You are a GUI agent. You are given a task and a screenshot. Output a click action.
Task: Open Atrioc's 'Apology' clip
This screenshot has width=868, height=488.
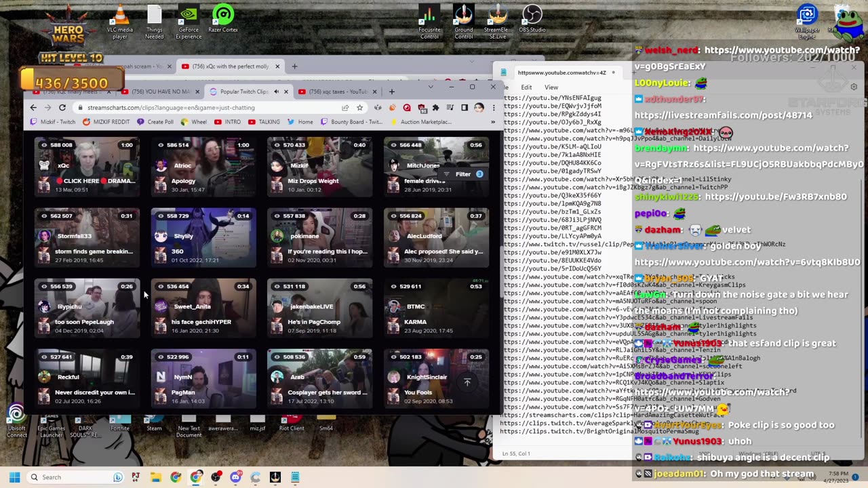coord(203,167)
